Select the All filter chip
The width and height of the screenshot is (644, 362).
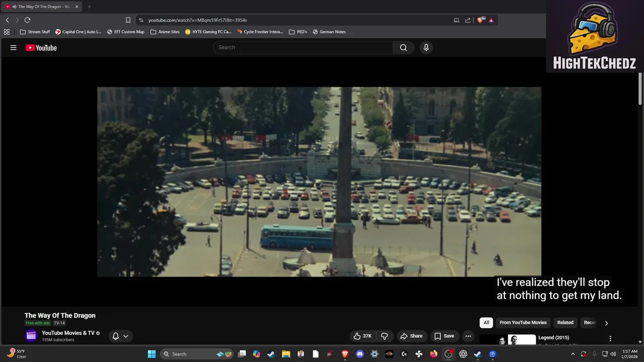click(486, 323)
